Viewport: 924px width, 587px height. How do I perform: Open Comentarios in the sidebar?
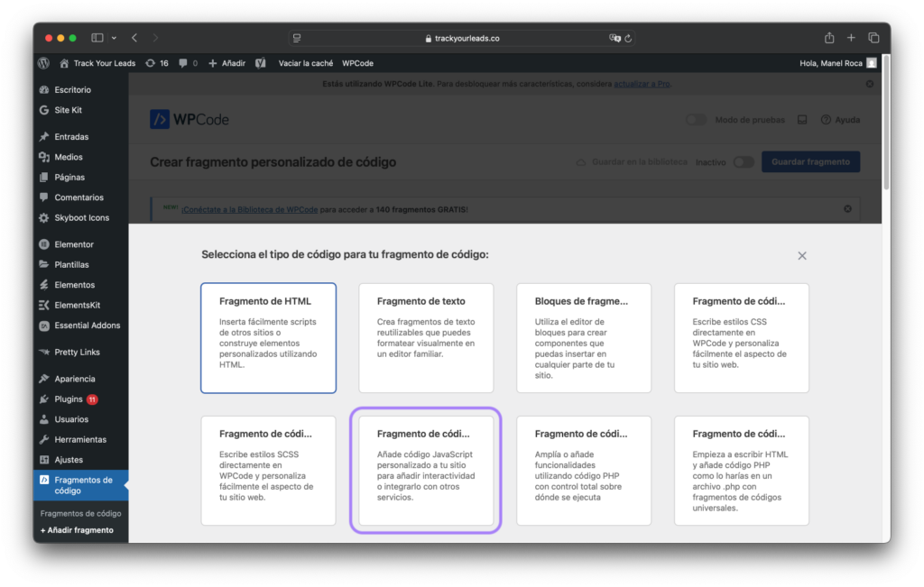tap(80, 197)
